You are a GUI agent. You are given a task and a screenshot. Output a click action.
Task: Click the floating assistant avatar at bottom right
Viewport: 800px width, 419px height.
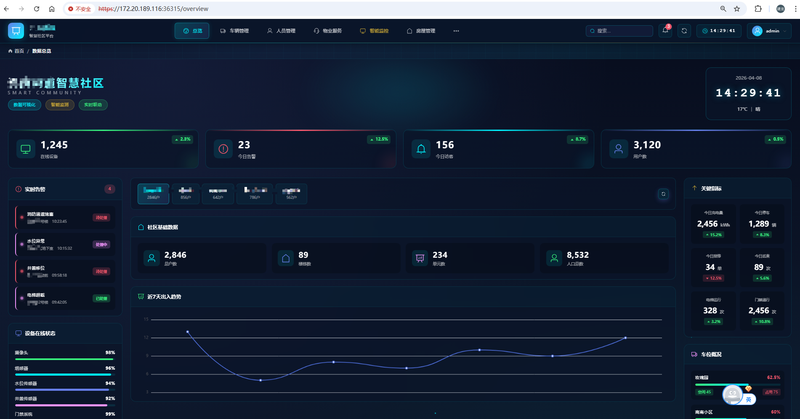[735, 396]
